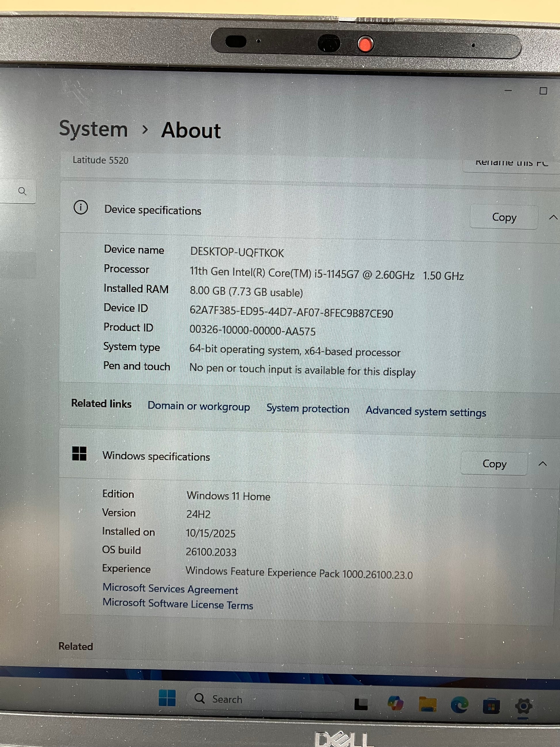Open Microsoft Services Agreement link
Image resolution: width=560 pixels, height=747 pixels.
tap(170, 589)
